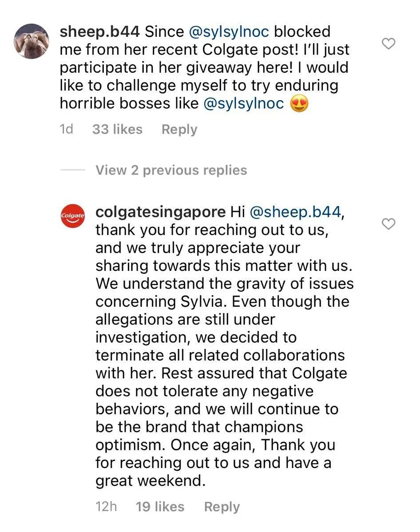Like the colgatesingapore reply with heart icon

(x=389, y=224)
